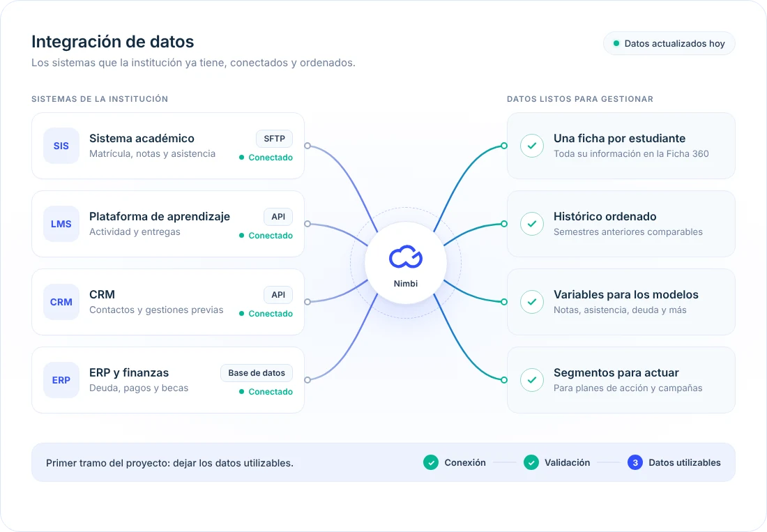Select the CRM card title

(102, 295)
